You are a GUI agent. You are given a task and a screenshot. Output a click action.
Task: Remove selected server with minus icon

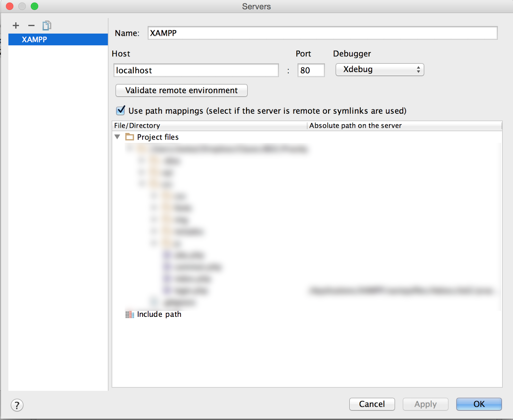coord(31,26)
